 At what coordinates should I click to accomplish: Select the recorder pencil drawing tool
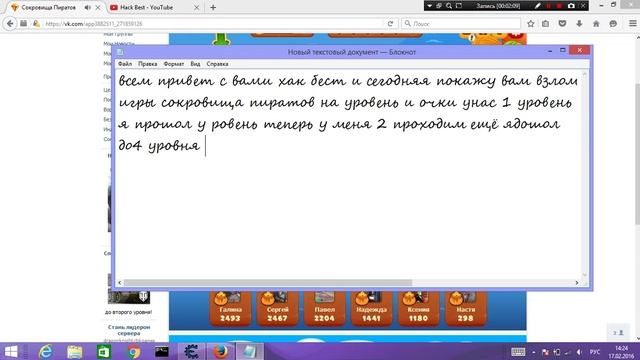[x=538, y=6]
